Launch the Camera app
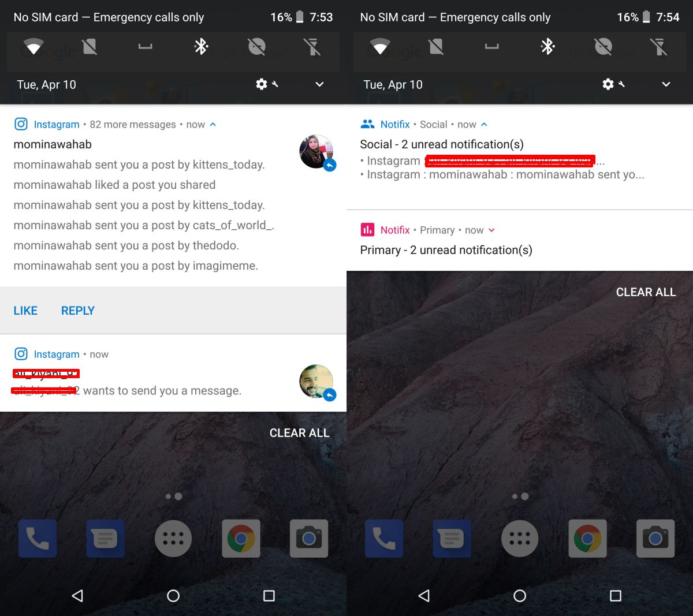Screen dimensions: 693x616 [x=309, y=538]
